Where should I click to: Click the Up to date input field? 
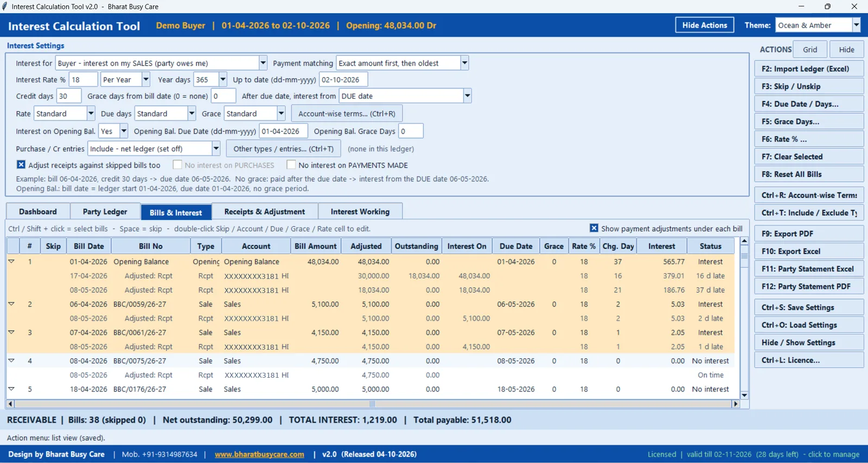coord(343,79)
